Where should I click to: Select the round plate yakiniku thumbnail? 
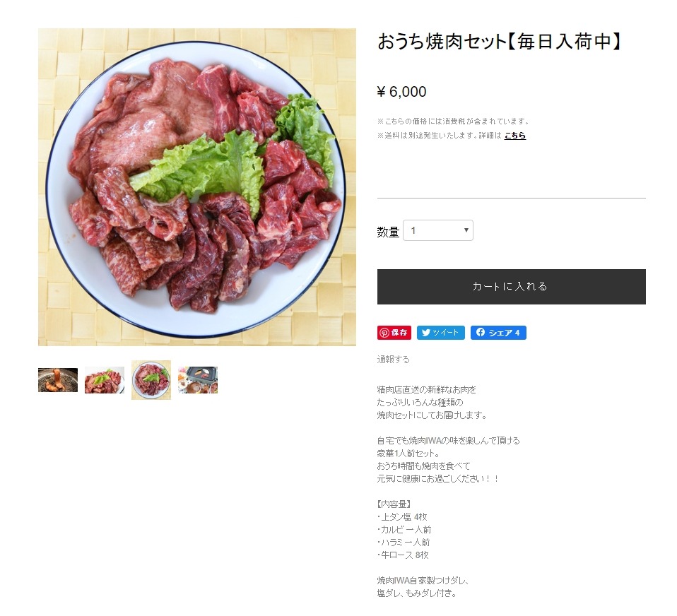pos(151,380)
